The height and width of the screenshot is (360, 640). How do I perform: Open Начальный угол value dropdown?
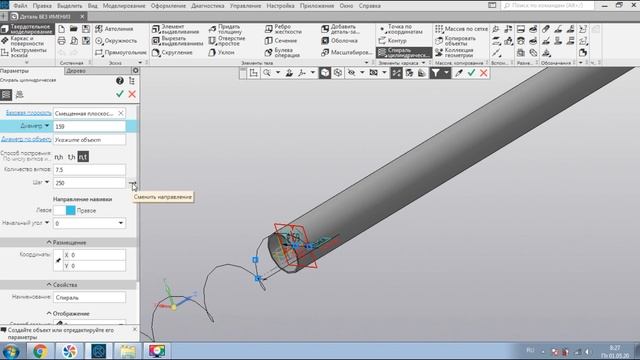[x=121, y=223]
